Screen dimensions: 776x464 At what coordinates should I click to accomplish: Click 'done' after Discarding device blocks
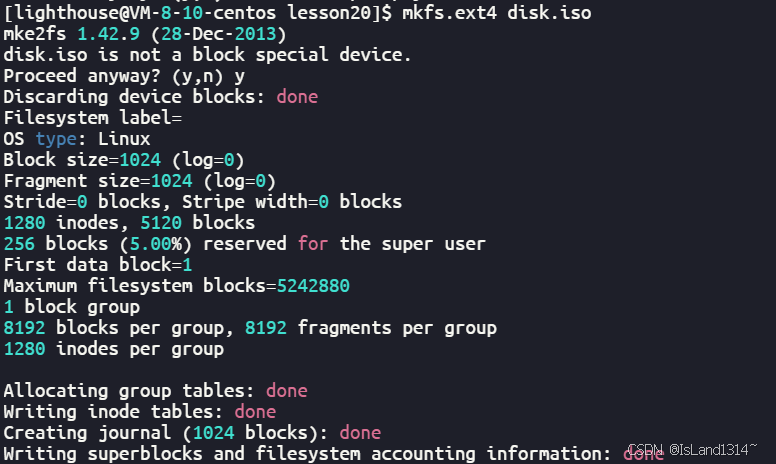pos(297,96)
